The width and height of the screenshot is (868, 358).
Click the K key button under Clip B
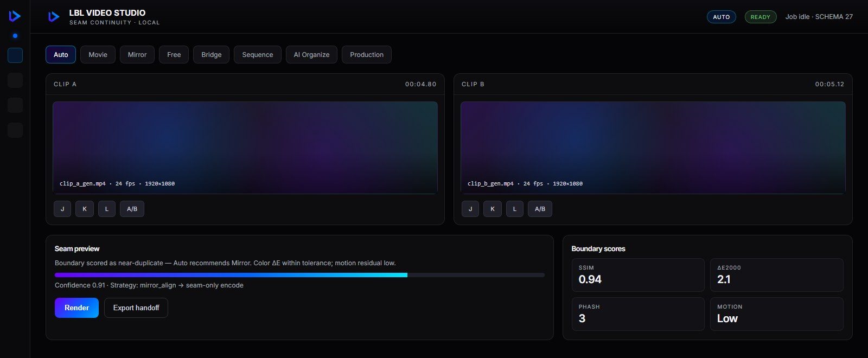(x=493, y=209)
